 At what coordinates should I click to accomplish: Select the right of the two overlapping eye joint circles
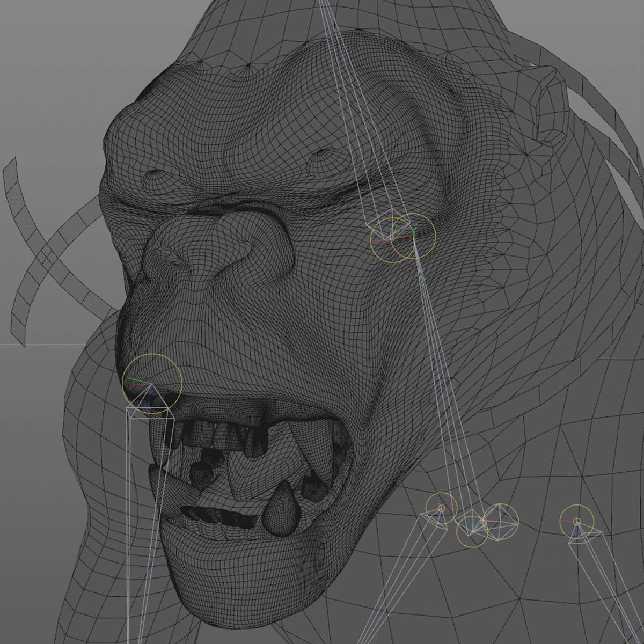[413, 236]
